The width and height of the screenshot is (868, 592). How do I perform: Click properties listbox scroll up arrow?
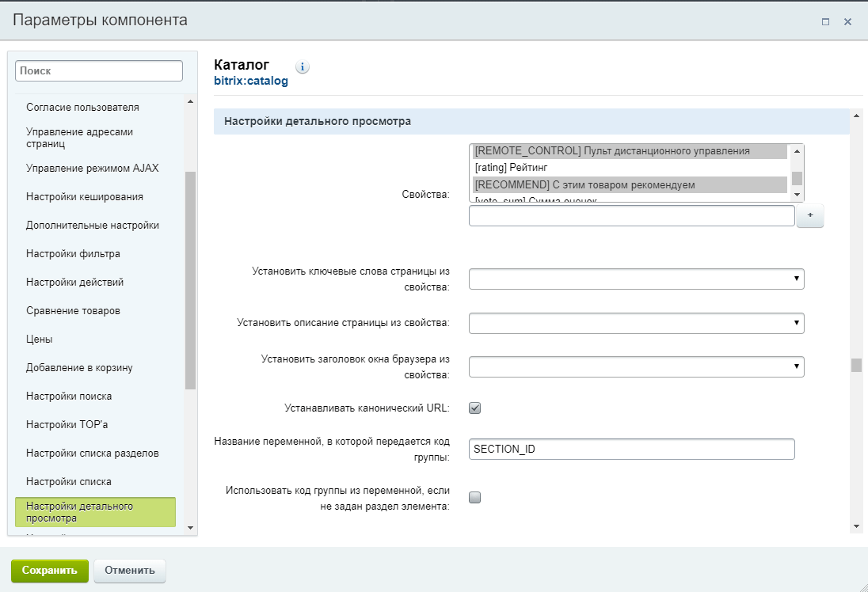tap(798, 150)
